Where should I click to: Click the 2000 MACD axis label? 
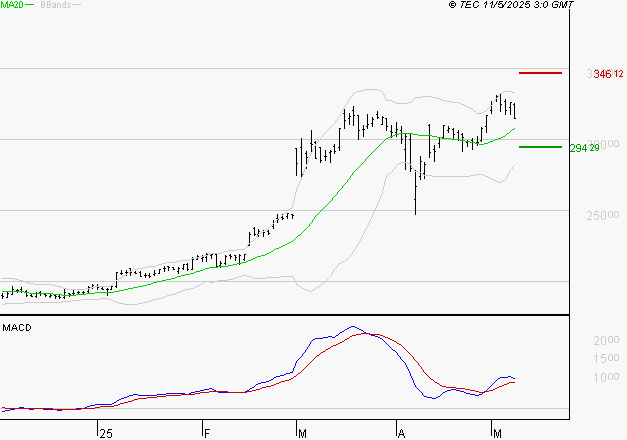606,340
